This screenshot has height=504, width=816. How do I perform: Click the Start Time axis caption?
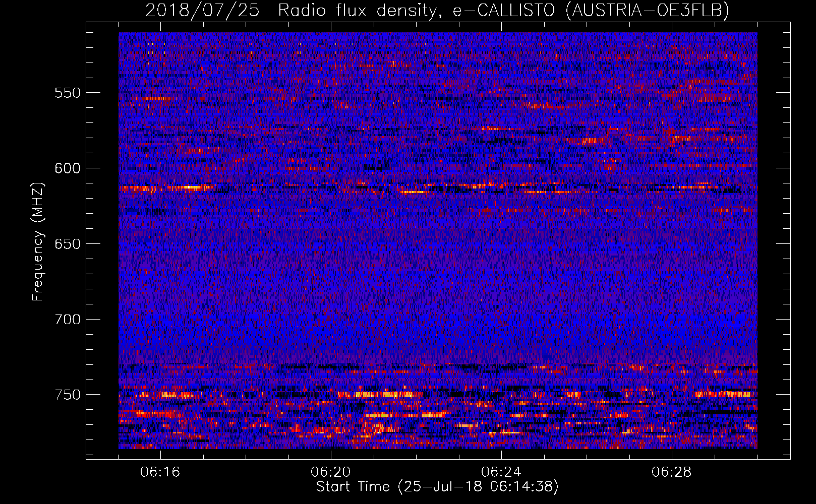click(437, 487)
